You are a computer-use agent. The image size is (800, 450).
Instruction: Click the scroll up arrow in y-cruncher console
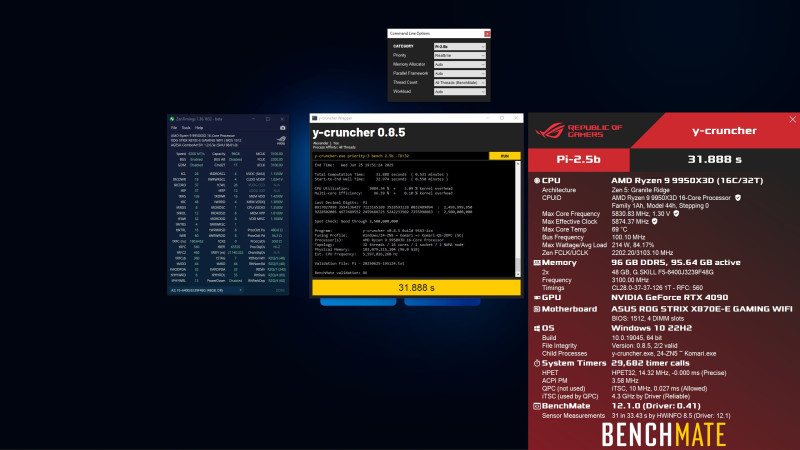click(x=518, y=164)
